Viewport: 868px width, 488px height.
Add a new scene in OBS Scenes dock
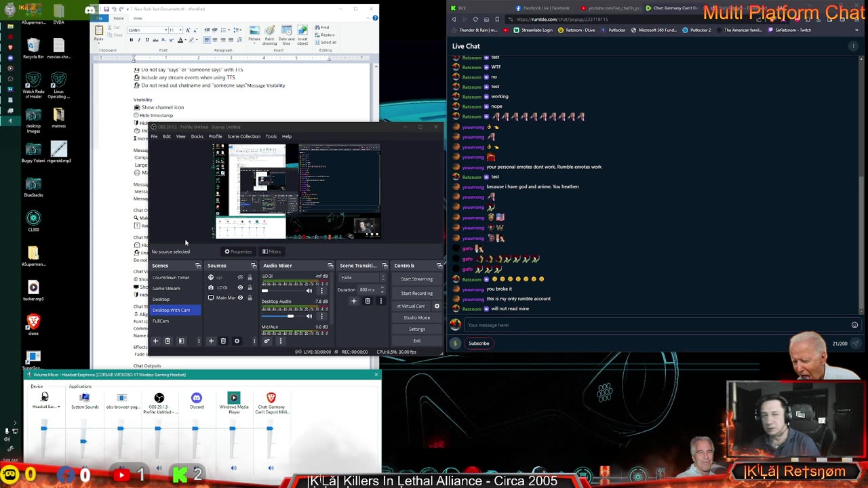(x=155, y=341)
